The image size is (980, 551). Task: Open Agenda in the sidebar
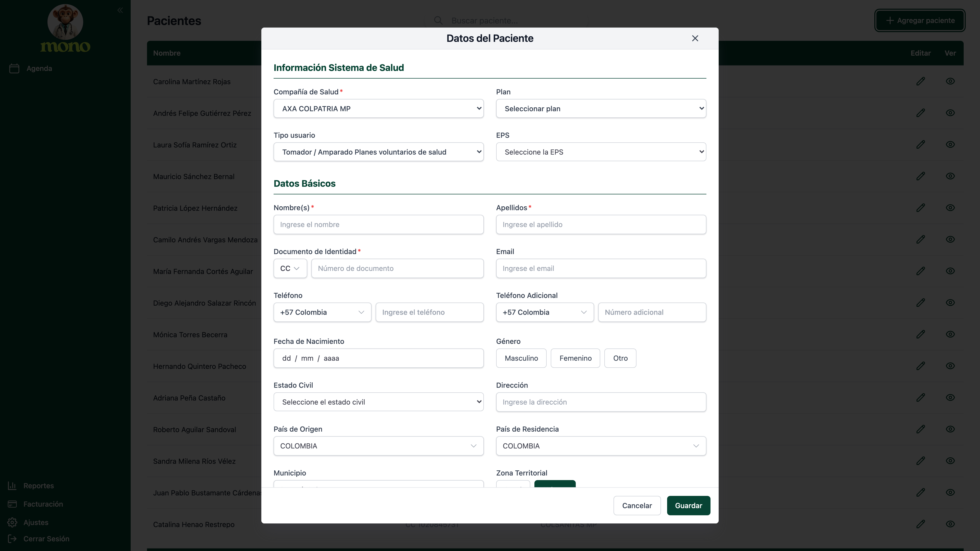(30, 68)
